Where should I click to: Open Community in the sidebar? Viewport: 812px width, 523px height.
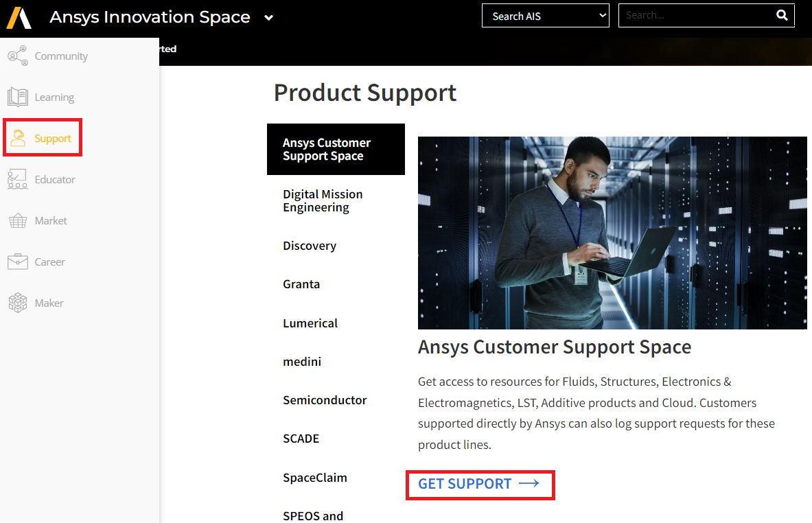click(61, 56)
